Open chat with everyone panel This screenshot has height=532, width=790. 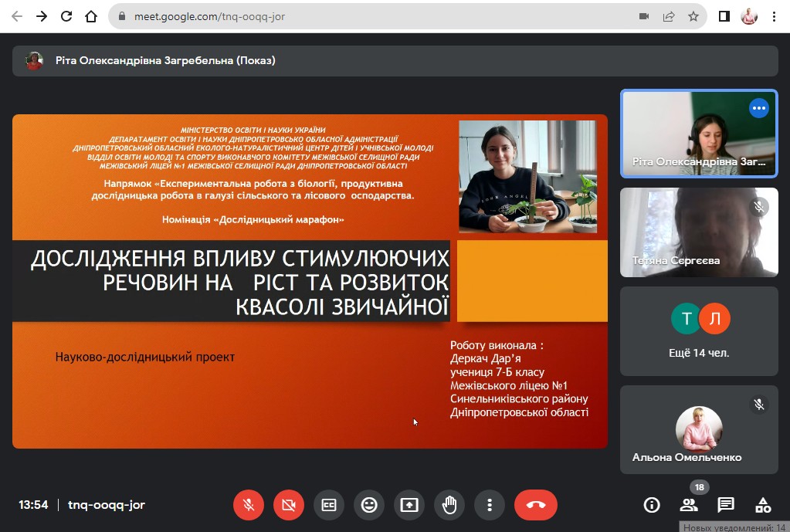[726, 505]
